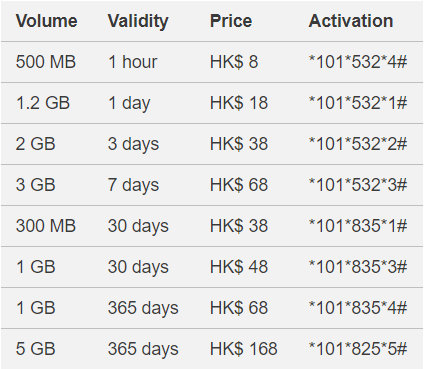Select the 7 days validity cell
Screen dimensions: 424x369
(133, 186)
